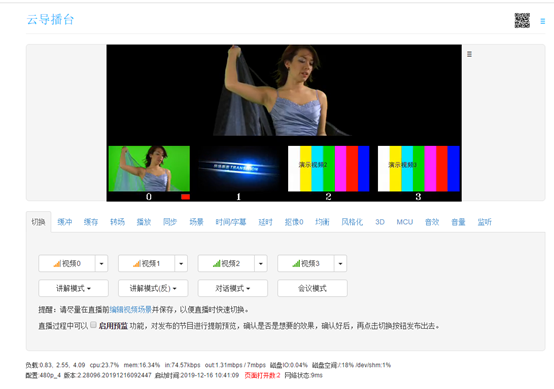The width and height of the screenshot is (554, 389).
Task: Open the gray menu icon beside the preview
Action: point(469,54)
